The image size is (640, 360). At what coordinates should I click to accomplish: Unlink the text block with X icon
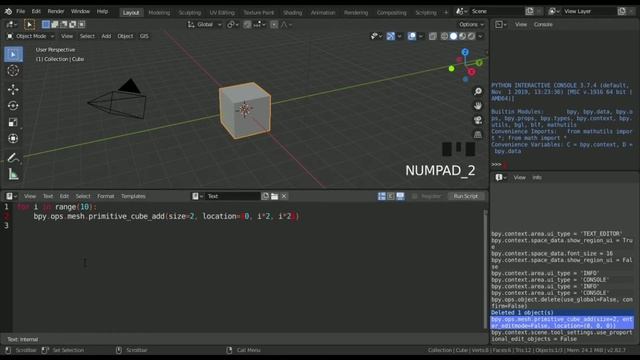[x=284, y=196]
